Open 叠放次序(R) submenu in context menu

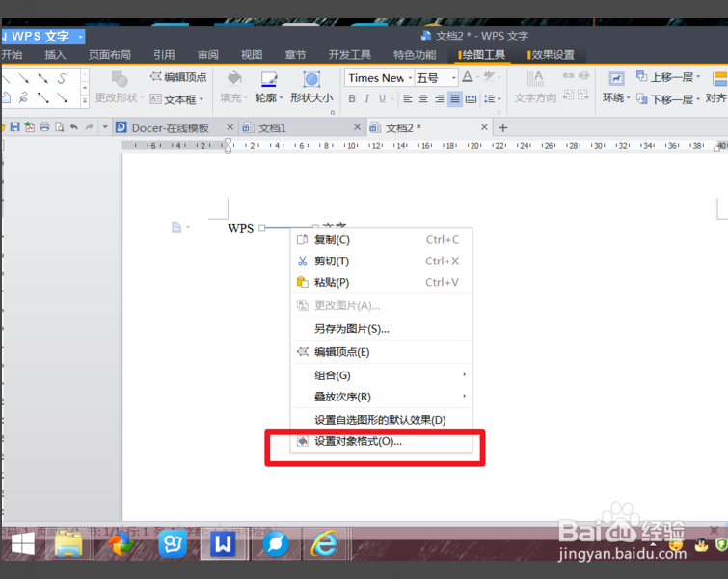[381, 397]
